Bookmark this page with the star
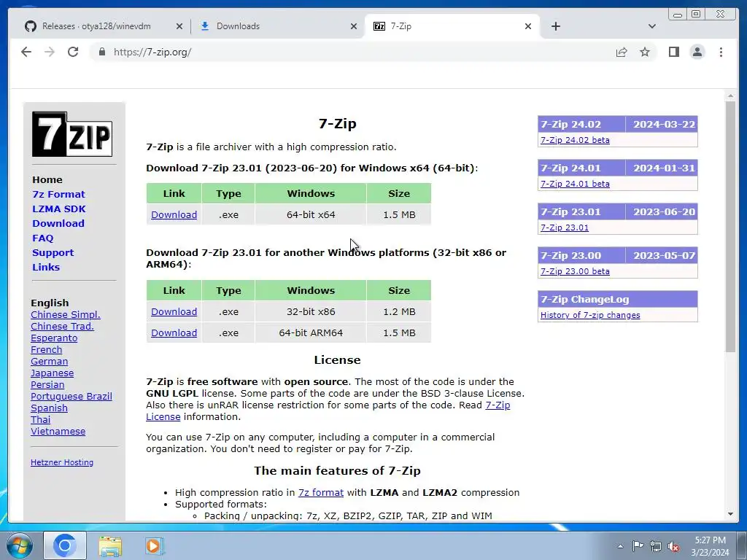 pyautogui.click(x=645, y=52)
